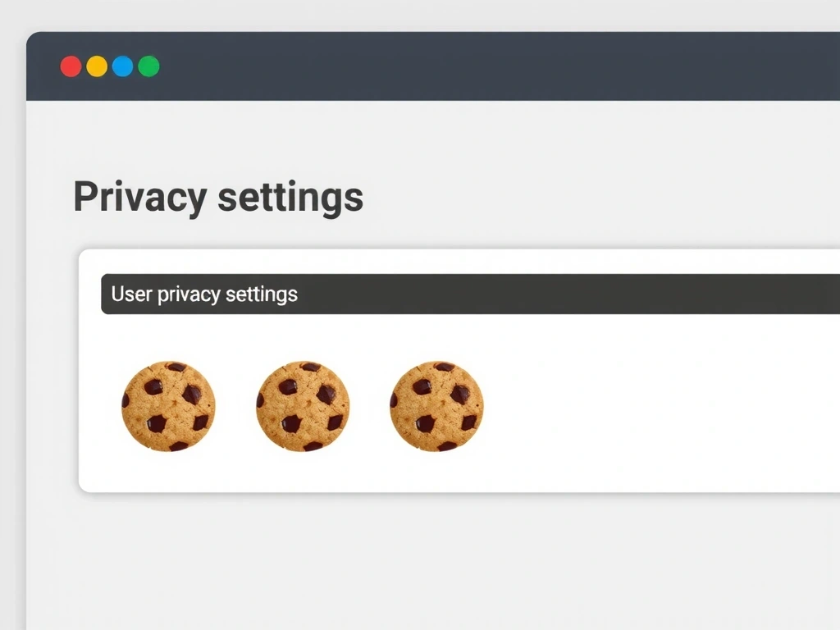Click the gap between first and second cookies
This screenshot has height=630, width=840.
click(x=235, y=407)
